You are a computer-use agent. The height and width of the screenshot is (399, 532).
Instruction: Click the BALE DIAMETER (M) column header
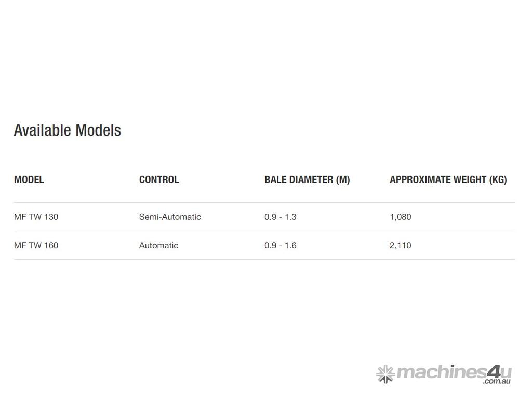coord(307,180)
